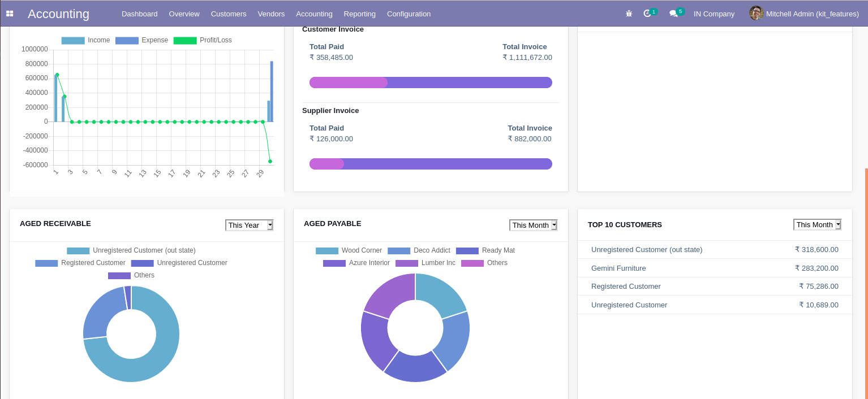Click Mitchell Admin avatar picture
The image size is (868, 399).
[x=756, y=13]
